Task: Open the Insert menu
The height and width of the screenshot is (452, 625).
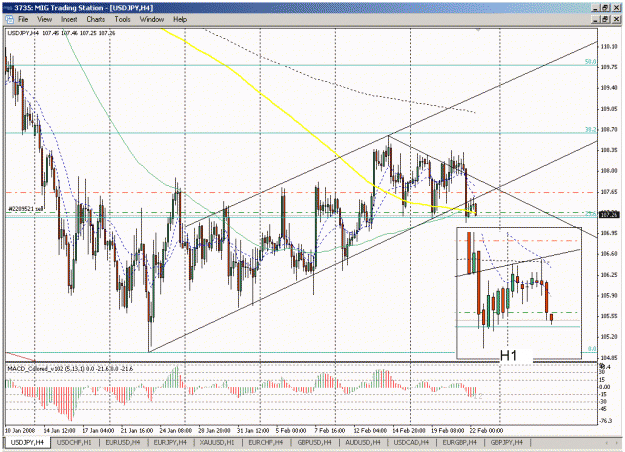Action: [69, 20]
